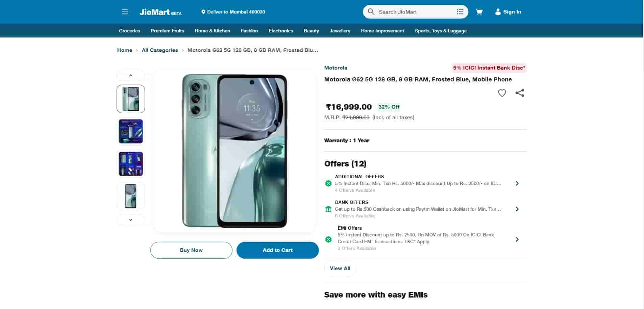
Task: Click the Add to Cart button
Action: point(277,250)
